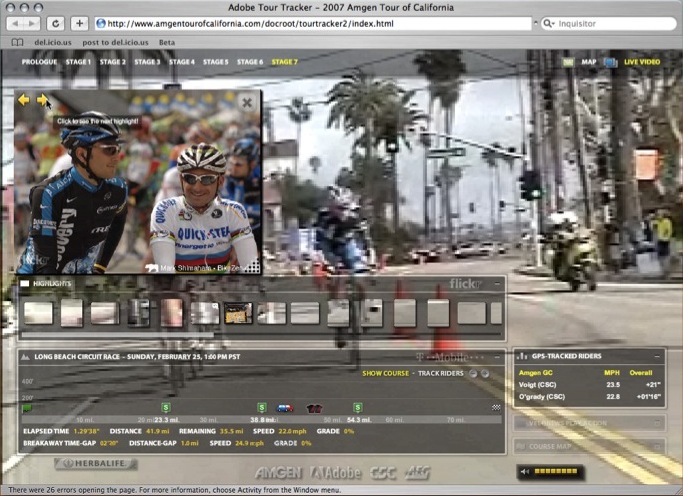
Task: Reload the page with the refresh button
Action: coord(56,24)
